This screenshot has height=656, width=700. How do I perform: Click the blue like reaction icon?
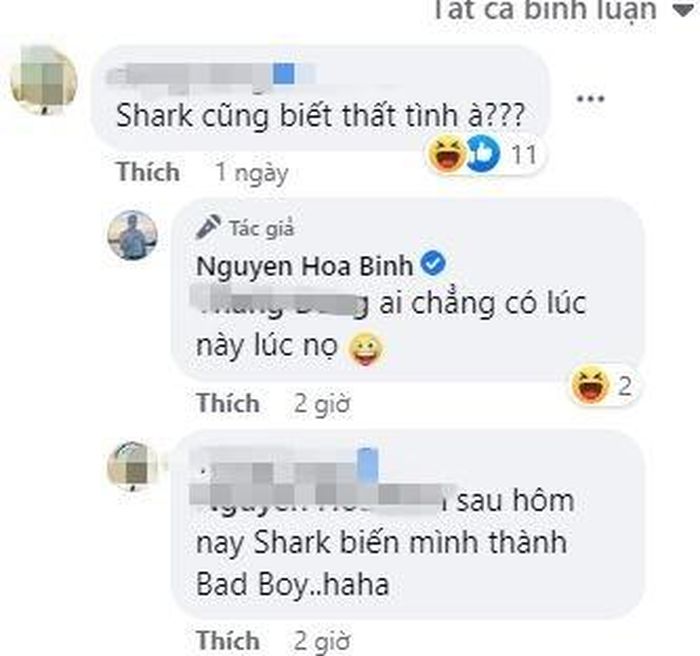click(483, 155)
